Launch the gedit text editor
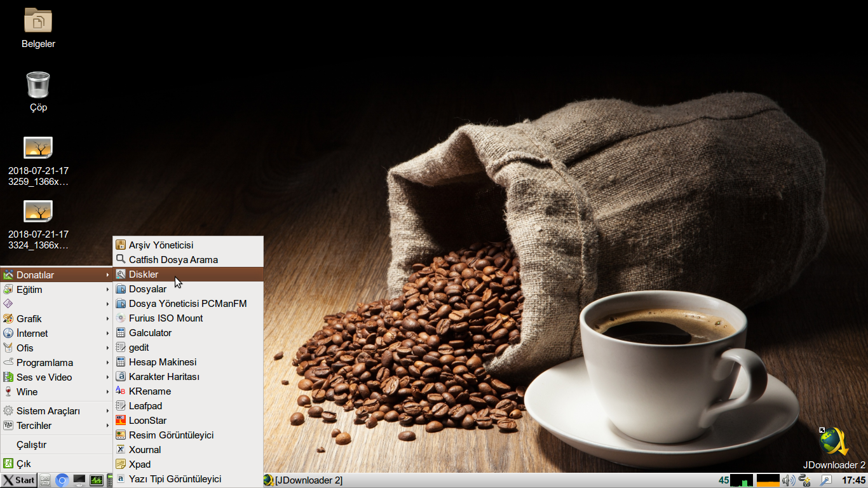This screenshot has width=868, height=488. click(x=188, y=348)
